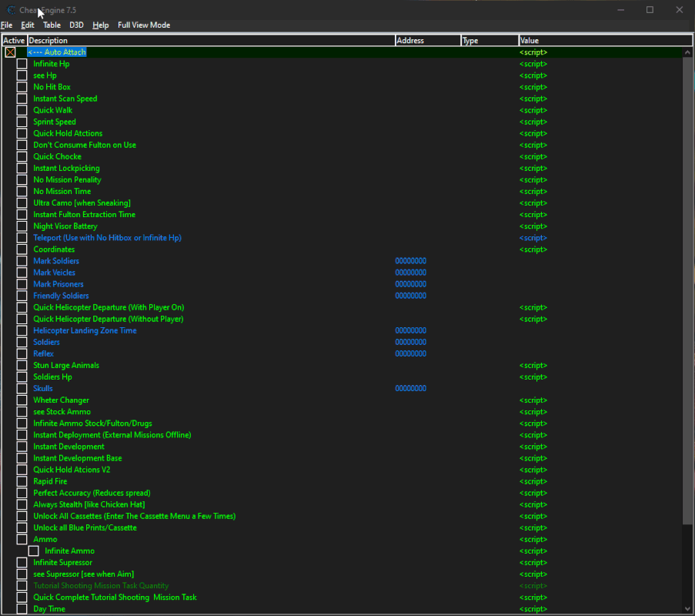
Task: Select the 'Auto Attach' row text
Action: [57, 52]
